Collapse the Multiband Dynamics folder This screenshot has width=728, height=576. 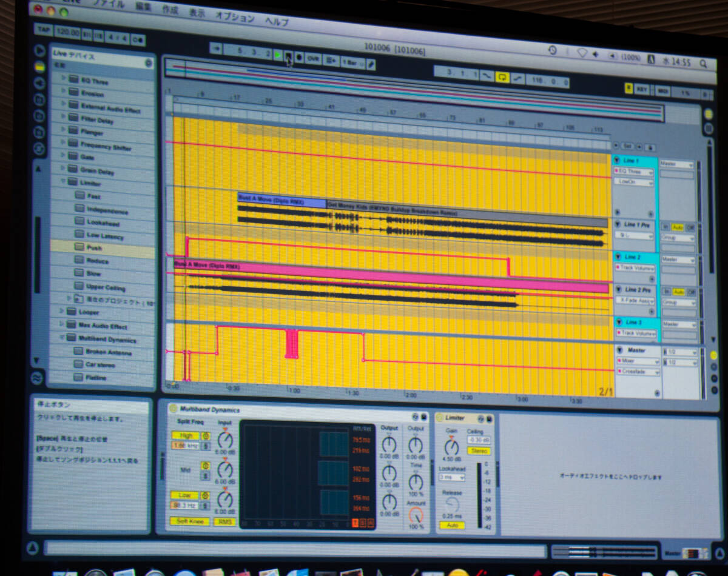(x=62, y=338)
